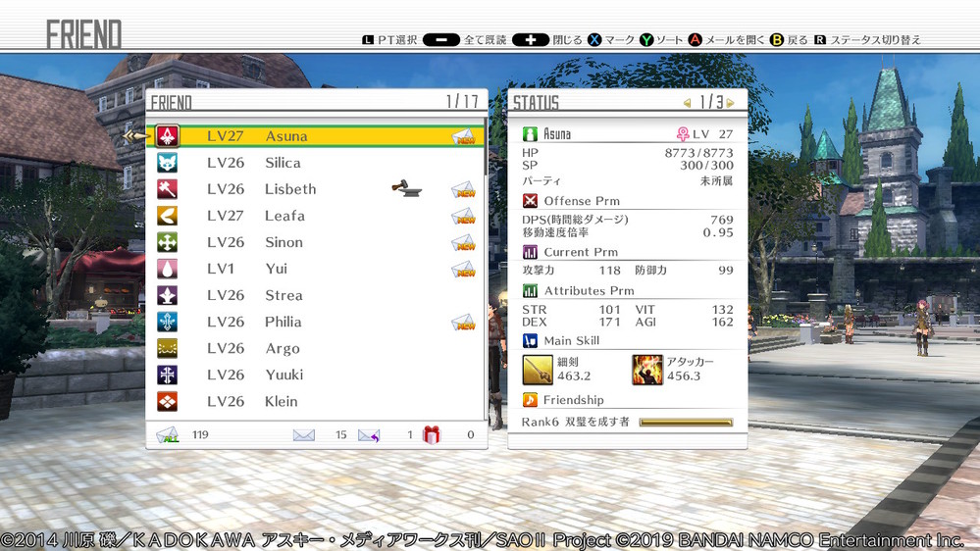
Task: Click the Main Skill blue icon
Action: (x=530, y=340)
